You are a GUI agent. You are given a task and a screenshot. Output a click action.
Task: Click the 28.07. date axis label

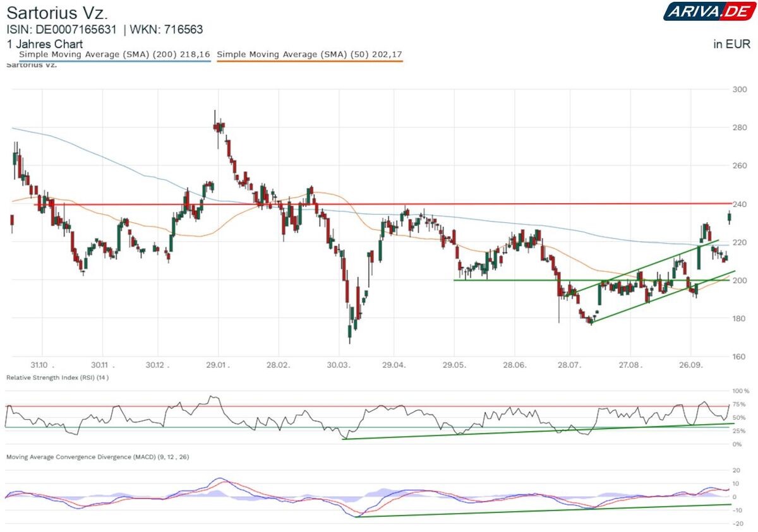tap(569, 365)
